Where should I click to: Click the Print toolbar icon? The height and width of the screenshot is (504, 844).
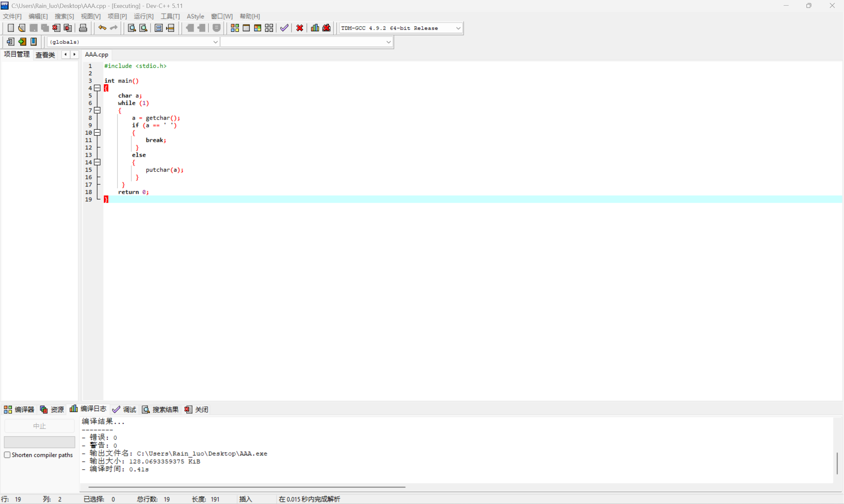(83, 28)
